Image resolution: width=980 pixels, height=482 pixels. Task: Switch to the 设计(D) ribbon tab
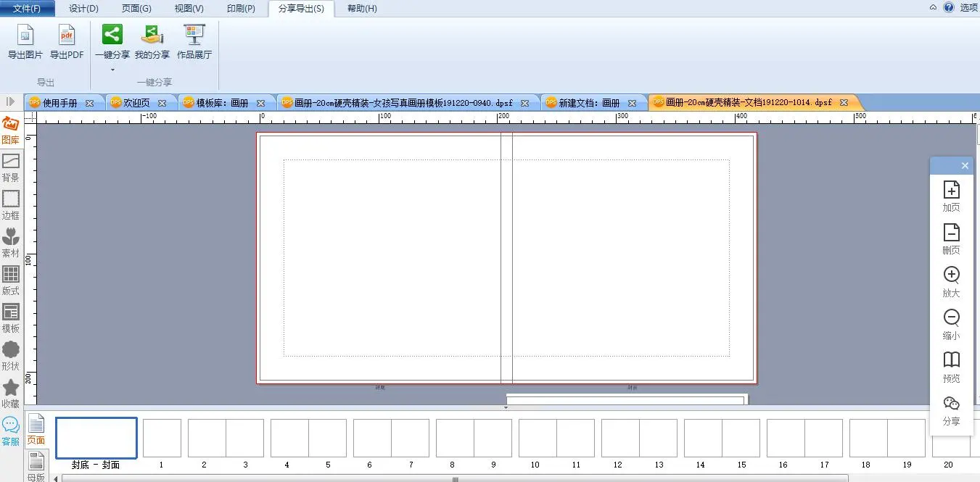83,9
